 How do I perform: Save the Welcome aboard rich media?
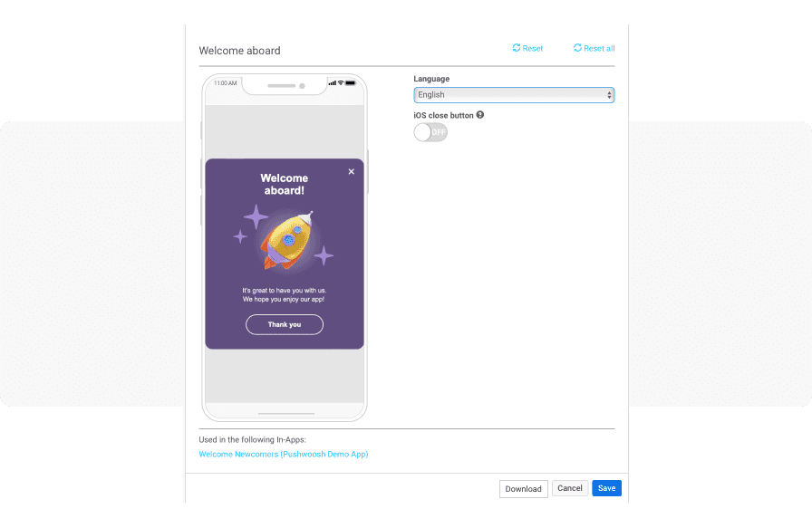(605, 488)
